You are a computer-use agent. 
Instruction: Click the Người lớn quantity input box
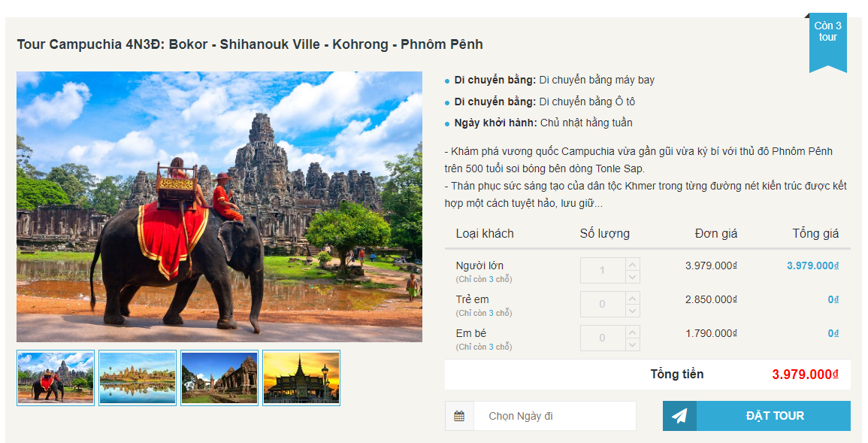tap(602, 270)
